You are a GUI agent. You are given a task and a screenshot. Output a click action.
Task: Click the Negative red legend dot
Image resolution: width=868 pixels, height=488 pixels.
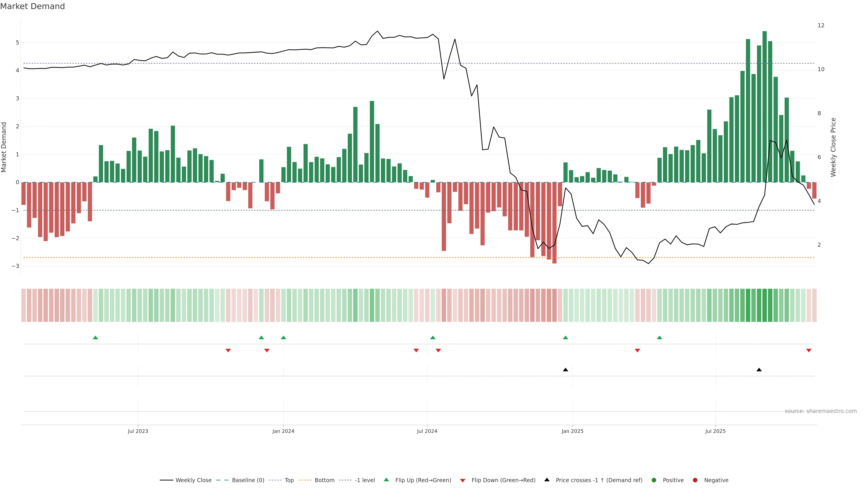pos(695,480)
